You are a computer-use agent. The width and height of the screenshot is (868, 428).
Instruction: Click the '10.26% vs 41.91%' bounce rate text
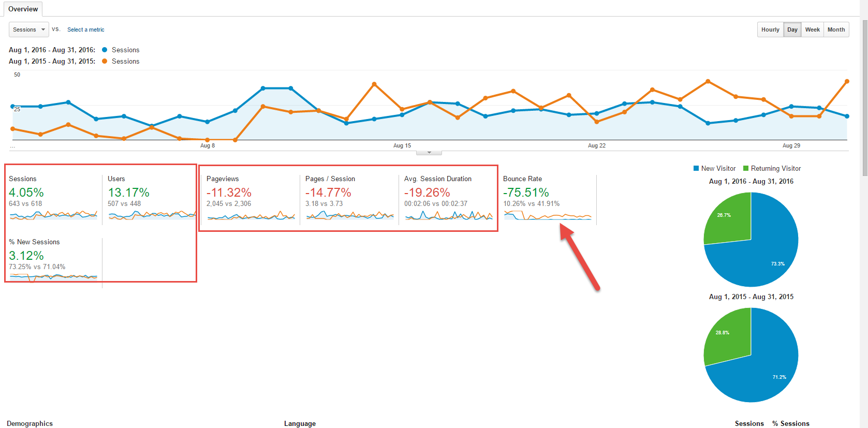coord(531,203)
